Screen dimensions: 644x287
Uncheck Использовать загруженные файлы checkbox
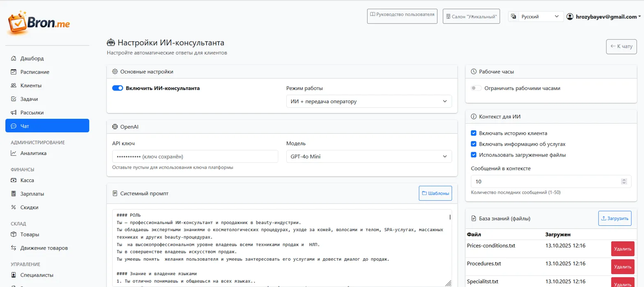coord(474,155)
